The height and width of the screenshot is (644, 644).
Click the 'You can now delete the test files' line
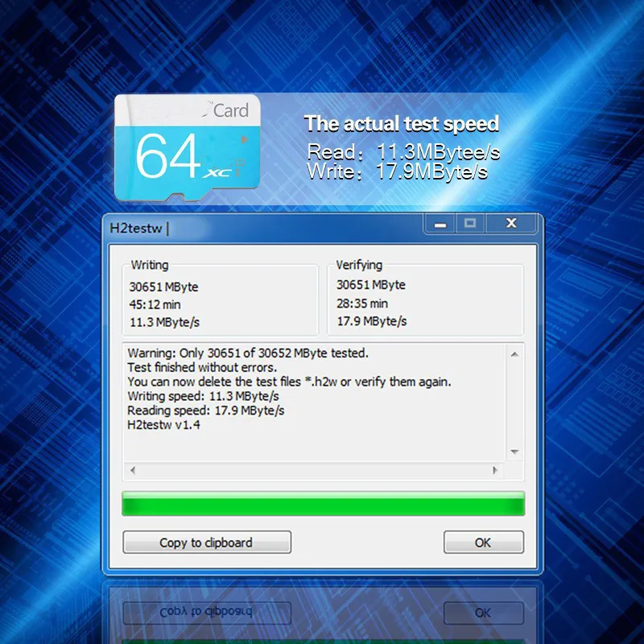click(x=289, y=382)
